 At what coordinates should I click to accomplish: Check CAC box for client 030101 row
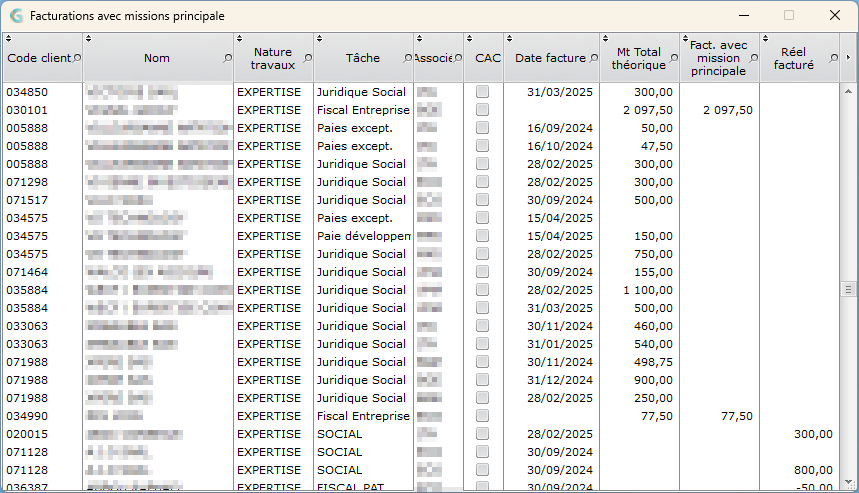pyautogui.click(x=482, y=110)
